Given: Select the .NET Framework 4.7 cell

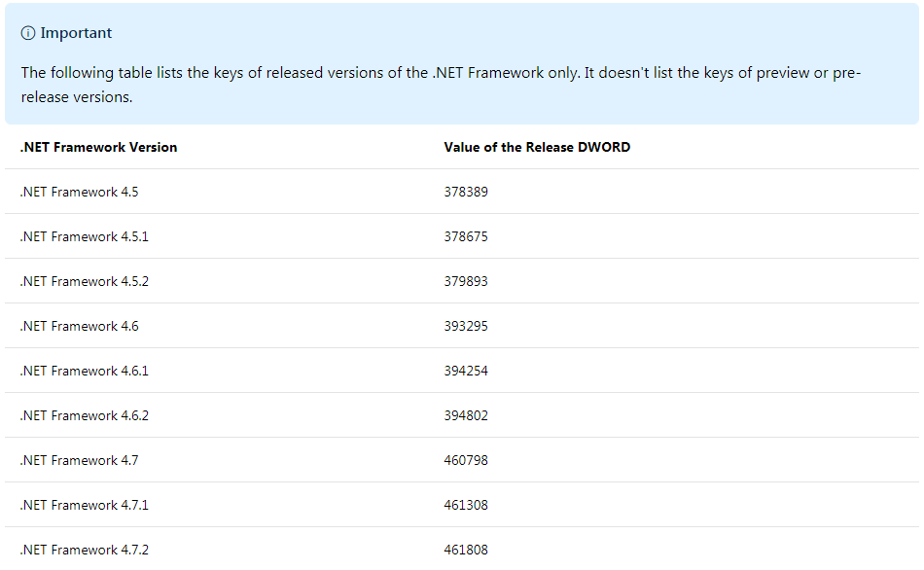Looking at the screenshot, I should pos(79,461).
